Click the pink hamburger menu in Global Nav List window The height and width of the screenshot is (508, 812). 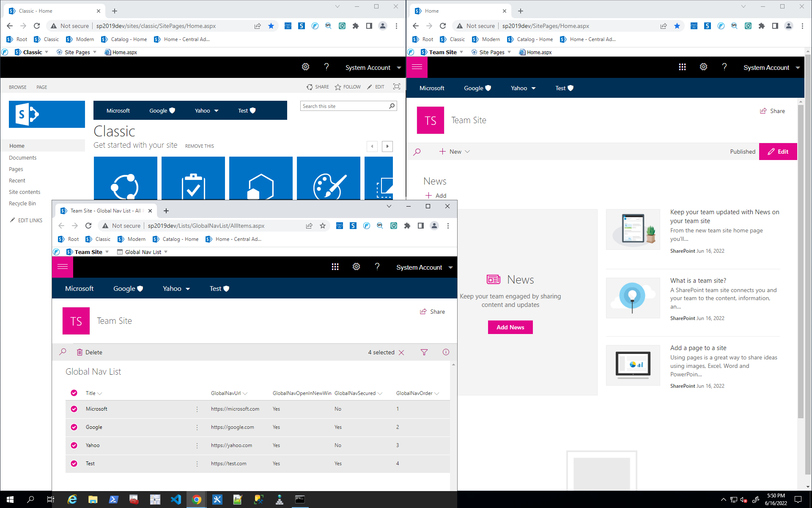[63, 267]
